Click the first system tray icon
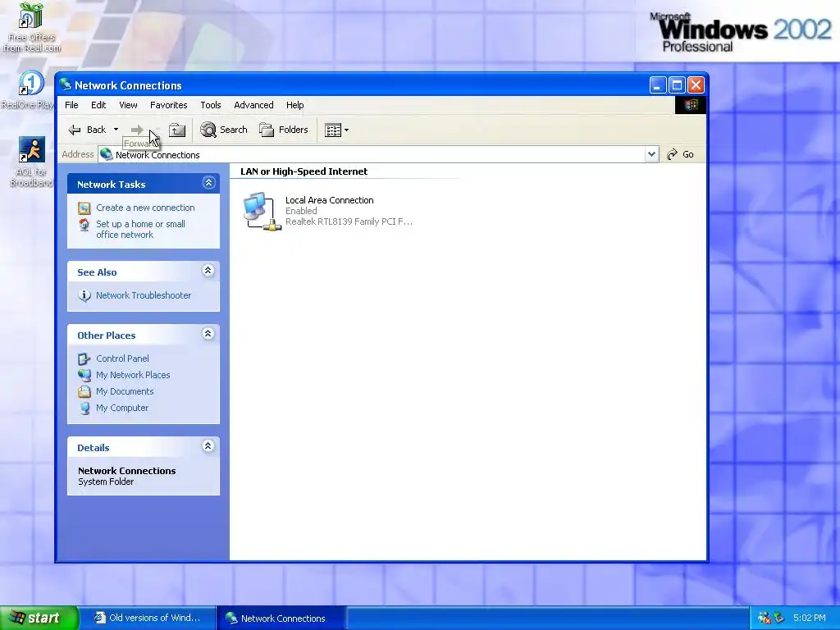840x630 pixels. (x=764, y=618)
